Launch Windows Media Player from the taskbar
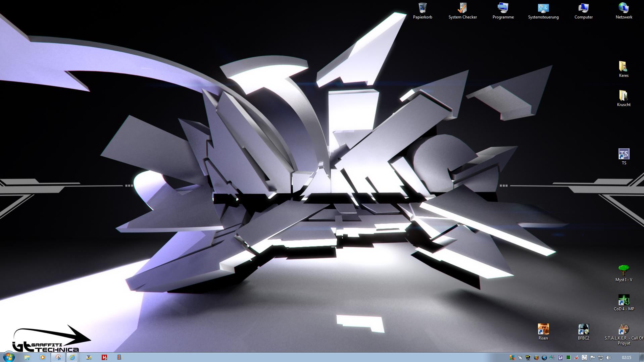Viewport: 644px width, 362px height. click(43, 357)
